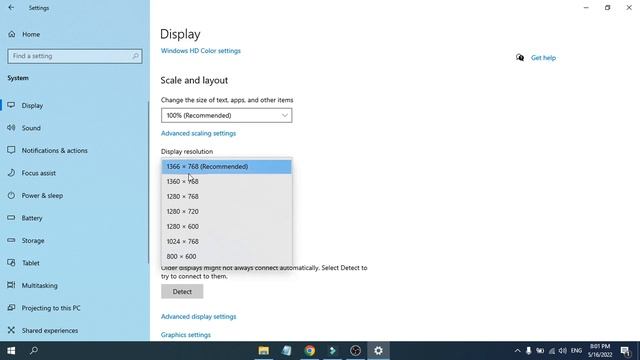Click the Find a setting search box

[x=75, y=56]
